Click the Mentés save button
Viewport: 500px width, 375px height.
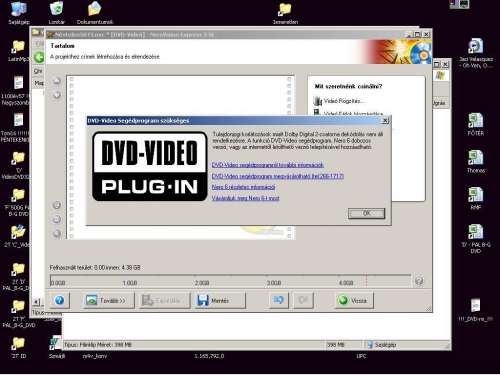[x=220, y=300]
